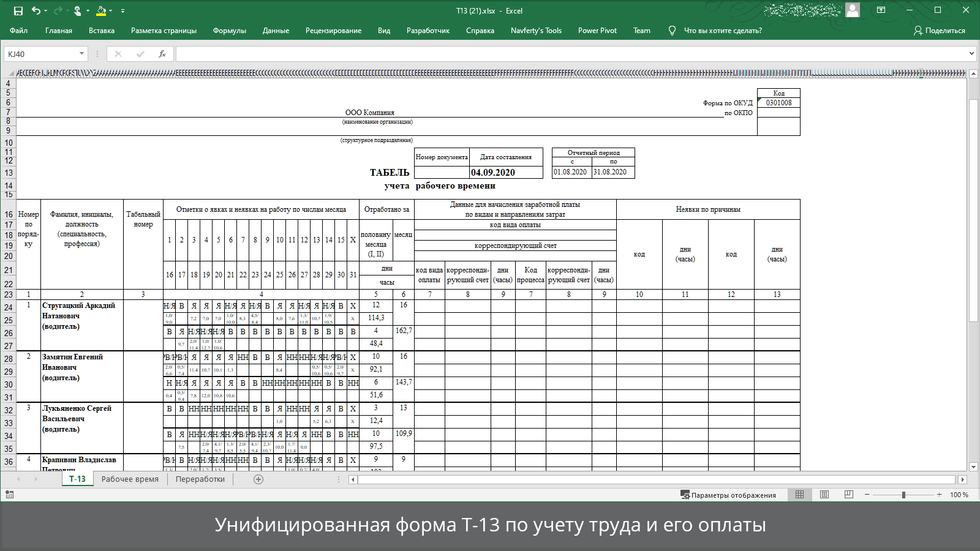This screenshot has height=551, width=980.
Task: Click the start date 01.08.2020 cell
Action: tap(572, 172)
